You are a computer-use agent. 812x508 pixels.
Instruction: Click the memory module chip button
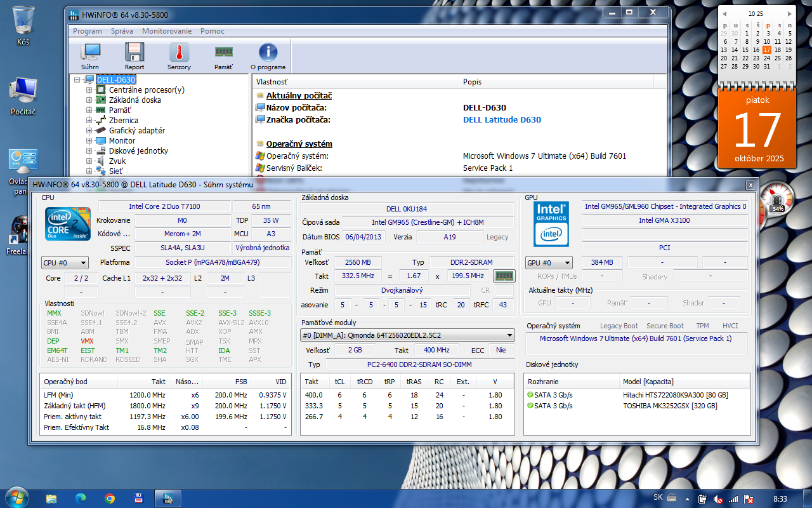pyautogui.click(x=504, y=276)
